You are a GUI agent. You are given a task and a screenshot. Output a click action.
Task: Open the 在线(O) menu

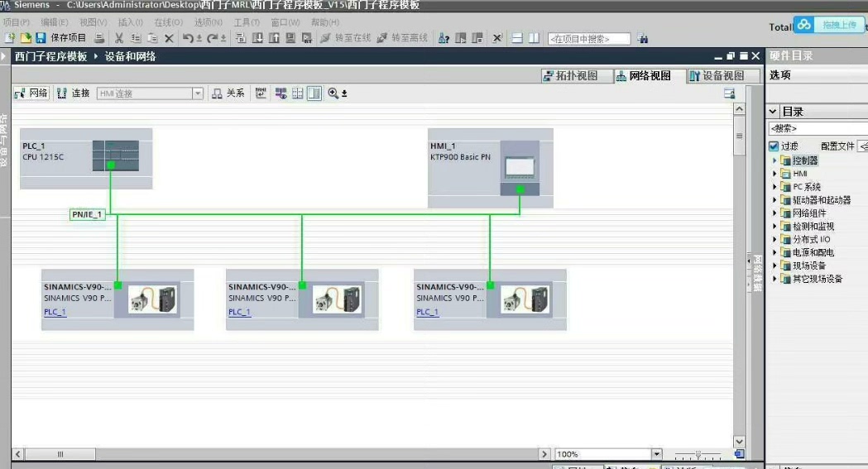[x=168, y=22]
